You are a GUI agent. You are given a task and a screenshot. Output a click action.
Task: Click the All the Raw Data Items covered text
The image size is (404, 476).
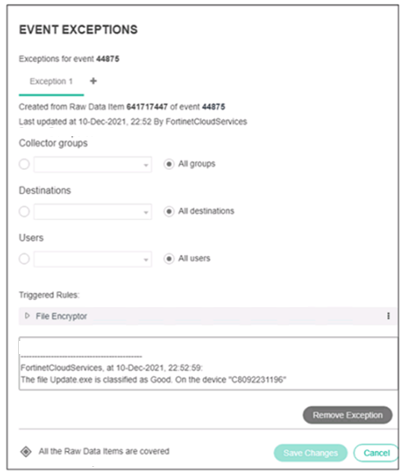pyautogui.click(x=104, y=451)
